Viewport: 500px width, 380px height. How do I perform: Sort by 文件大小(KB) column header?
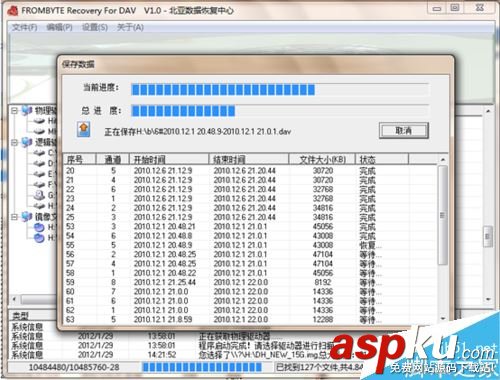(322, 160)
